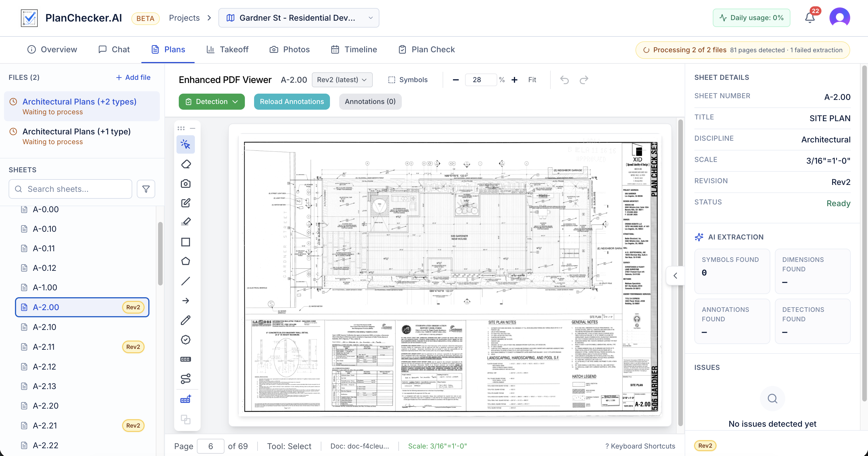Screen dimensions: 868x456
Task: Collapse the right details panel chevron
Action: 675,276
